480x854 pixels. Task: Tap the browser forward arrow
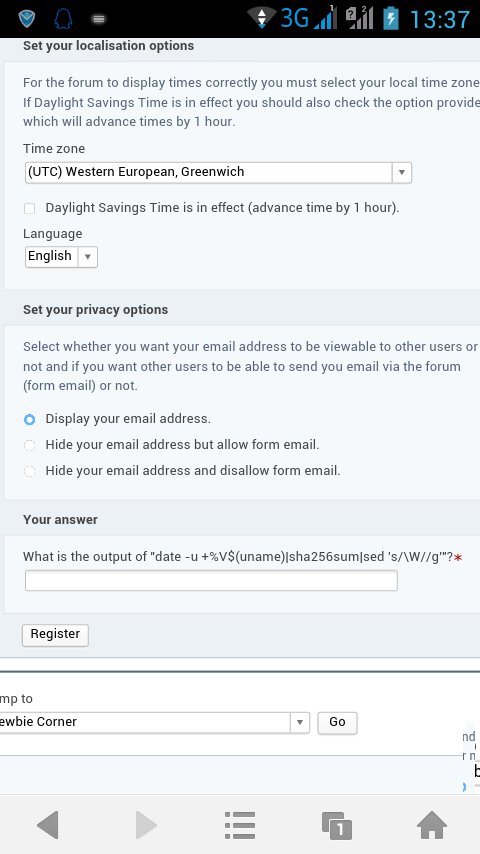[145, 825]
